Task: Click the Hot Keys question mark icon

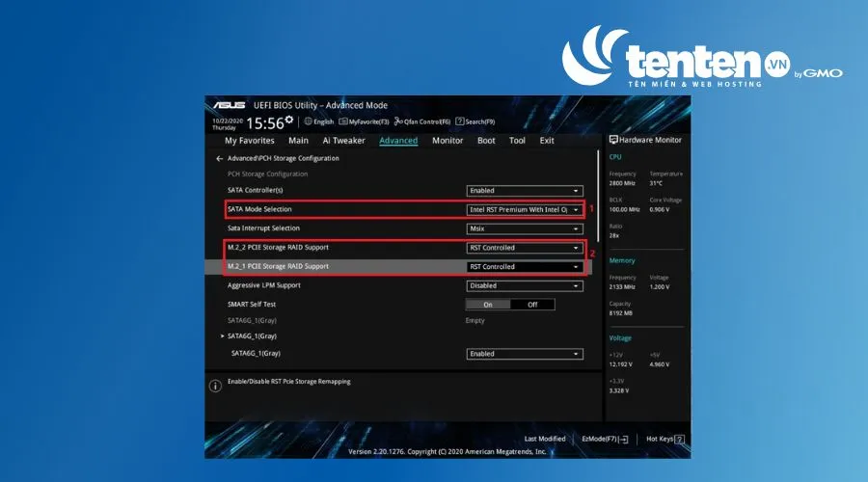Action: [x=679, y=440]
